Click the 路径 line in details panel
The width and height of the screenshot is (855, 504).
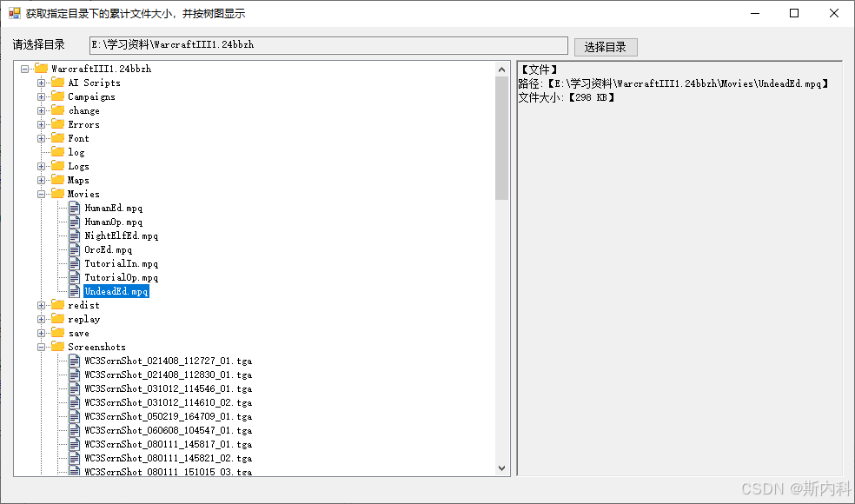click(x=673, y=83)
